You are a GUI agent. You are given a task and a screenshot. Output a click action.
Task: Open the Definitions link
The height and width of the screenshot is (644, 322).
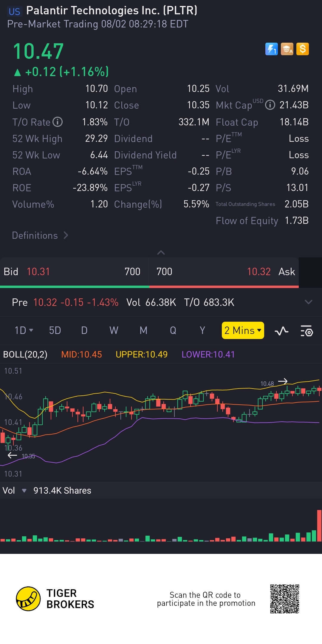[40, 235]
